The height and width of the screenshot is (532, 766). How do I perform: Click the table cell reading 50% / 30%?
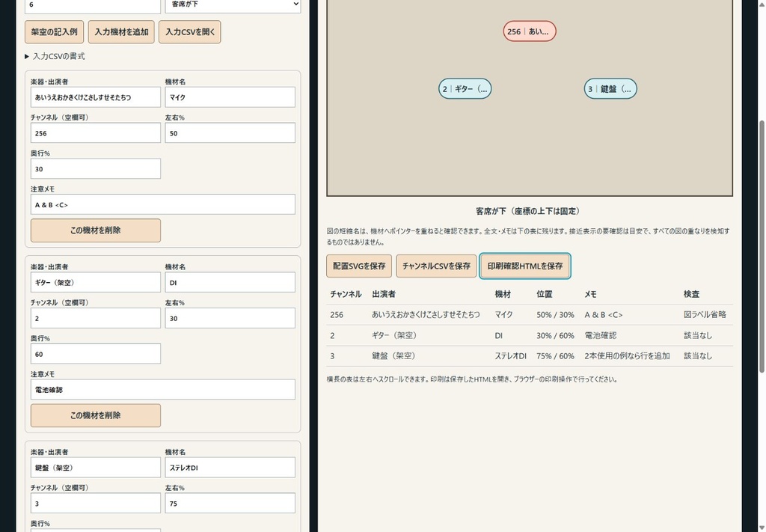point(555,314)
